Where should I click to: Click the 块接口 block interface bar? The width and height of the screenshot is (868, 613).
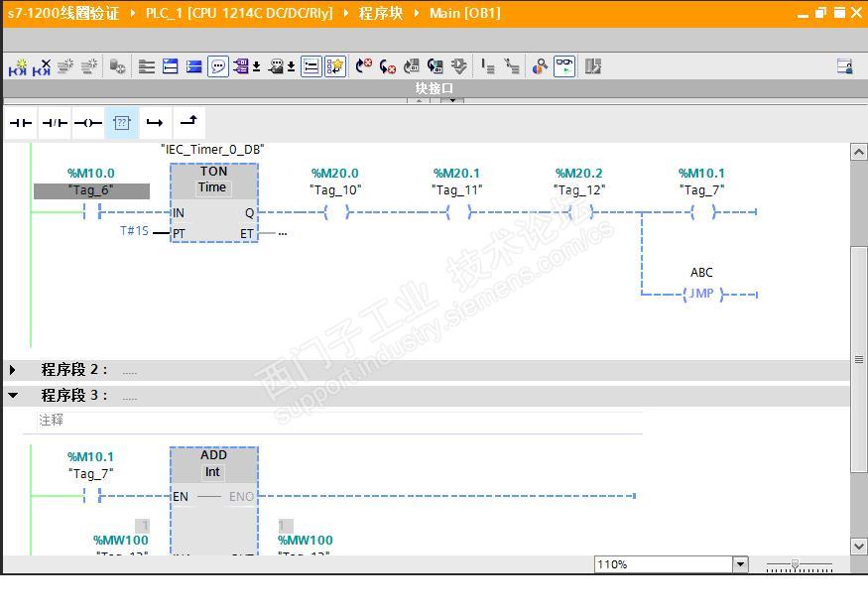click(x=434, y=88)
